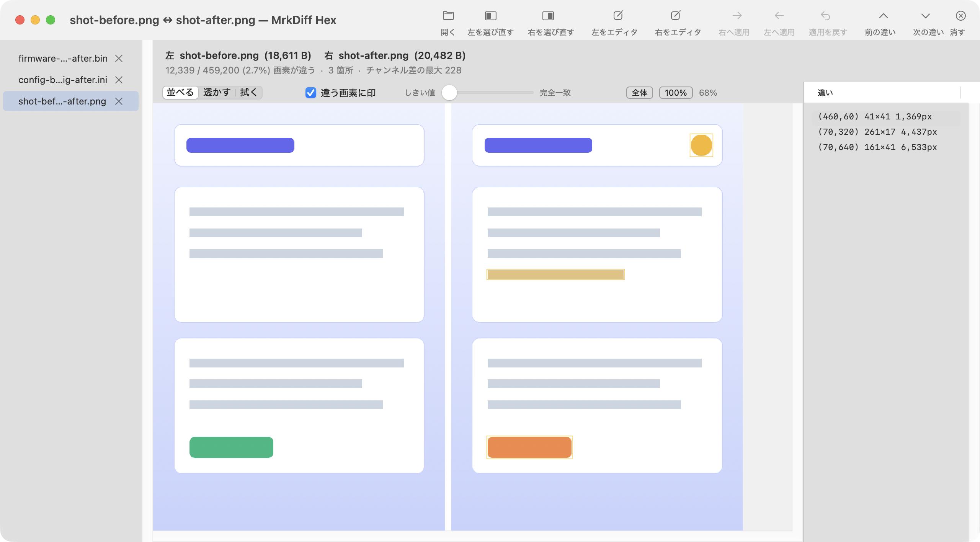Click 右を選び直す toolbar icon
Viewport: 980px width, 542px height.
pyautogui.click(x=548, y=16)
